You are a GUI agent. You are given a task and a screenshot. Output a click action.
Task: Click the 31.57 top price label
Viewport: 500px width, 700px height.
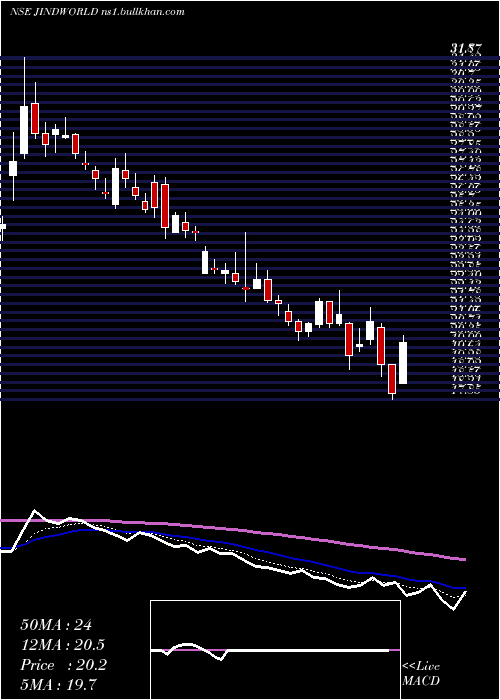pos(466,49)
